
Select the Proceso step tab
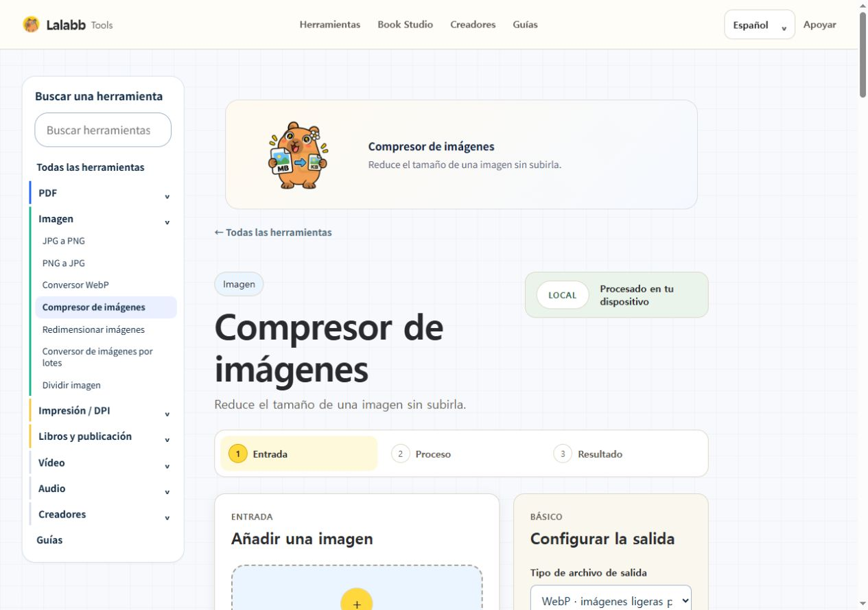(x=461, y=454)
